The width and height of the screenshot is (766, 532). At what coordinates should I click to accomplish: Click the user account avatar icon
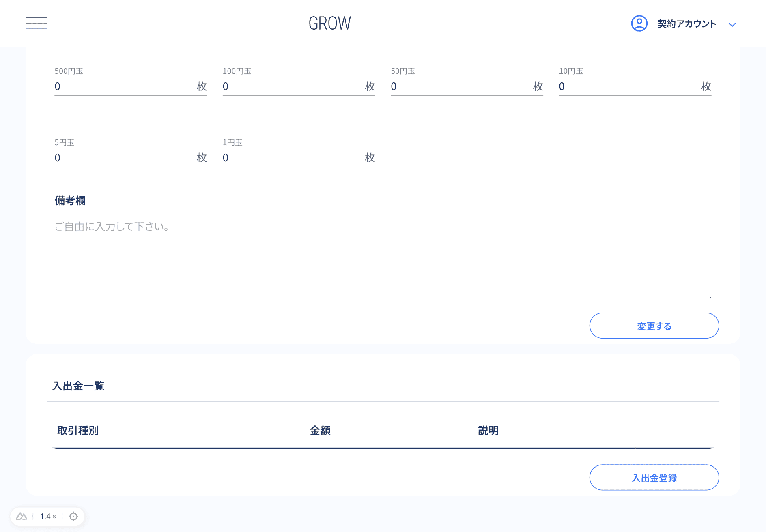click(x=639, y=24)
